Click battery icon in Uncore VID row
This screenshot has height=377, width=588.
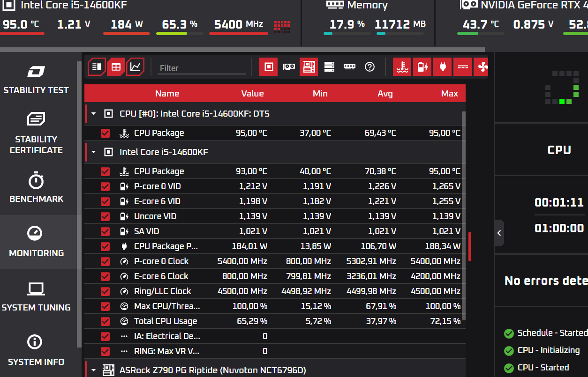point(124,216)
